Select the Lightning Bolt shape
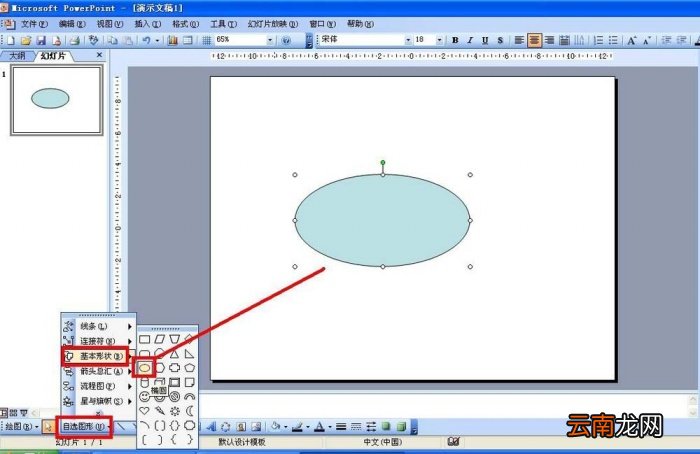The width and height of the screenshot is (700, 454). pos(160,411)
